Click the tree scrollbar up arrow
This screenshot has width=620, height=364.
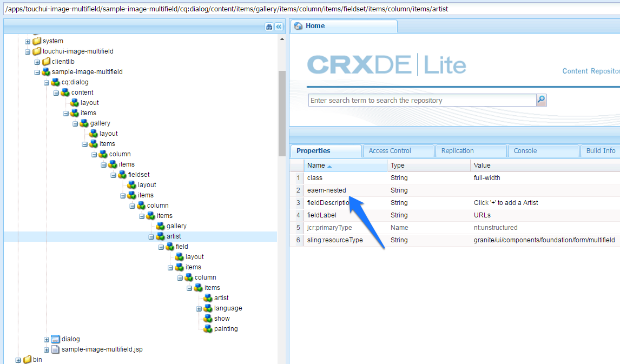[282, 39]
